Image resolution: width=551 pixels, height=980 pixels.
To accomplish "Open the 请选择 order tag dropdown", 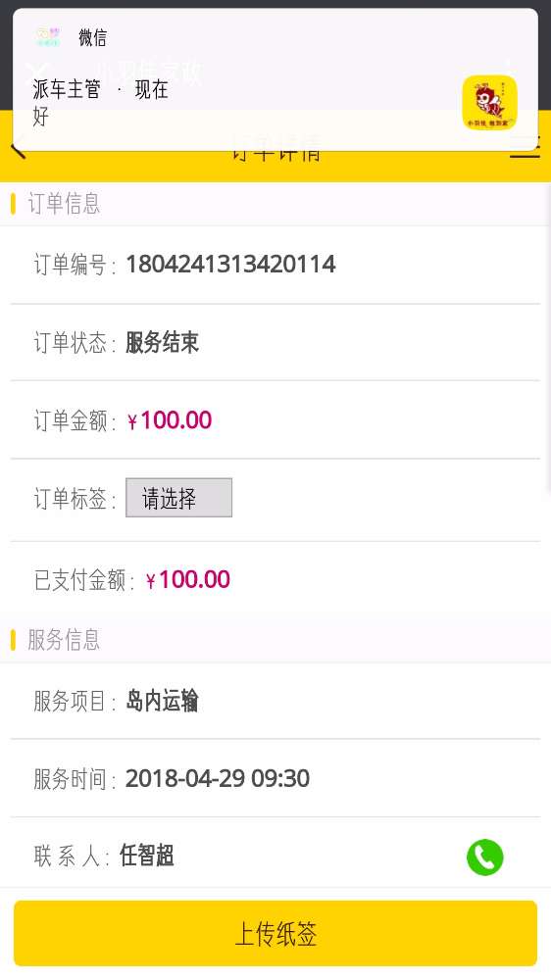I will (x=178, y=498).
